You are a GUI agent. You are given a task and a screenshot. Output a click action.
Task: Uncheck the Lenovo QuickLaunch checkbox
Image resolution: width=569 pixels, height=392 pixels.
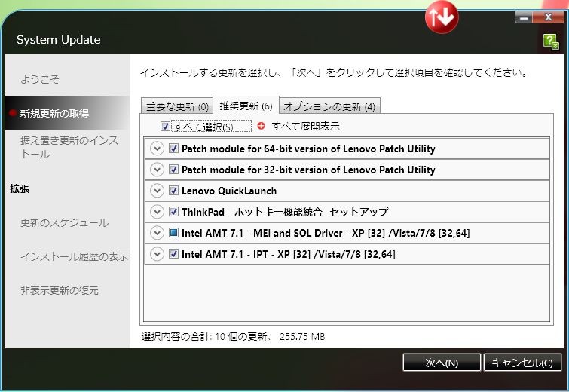173,190
